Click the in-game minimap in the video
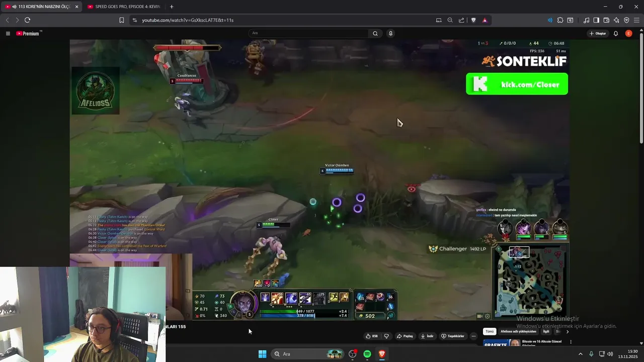 [531, 281]
